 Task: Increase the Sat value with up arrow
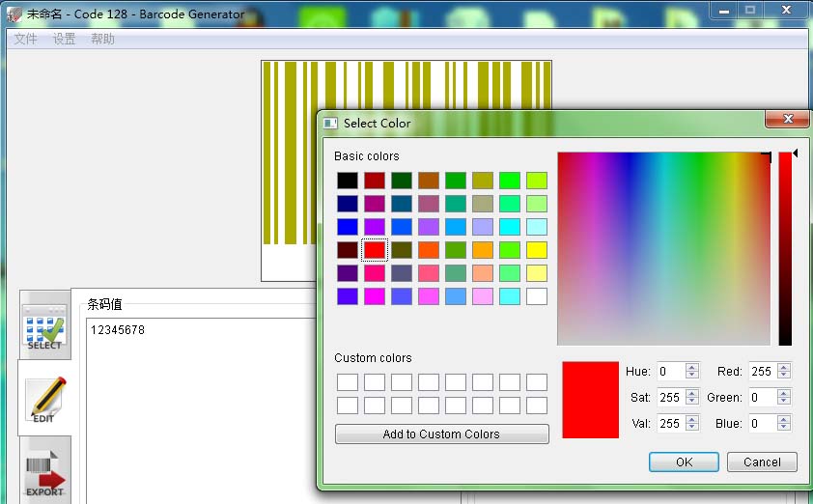[x=691, y=393]
